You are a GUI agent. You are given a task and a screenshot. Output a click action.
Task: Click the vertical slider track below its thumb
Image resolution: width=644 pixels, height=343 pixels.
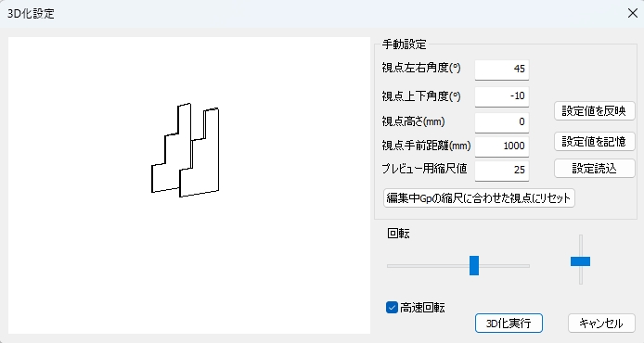581,275
